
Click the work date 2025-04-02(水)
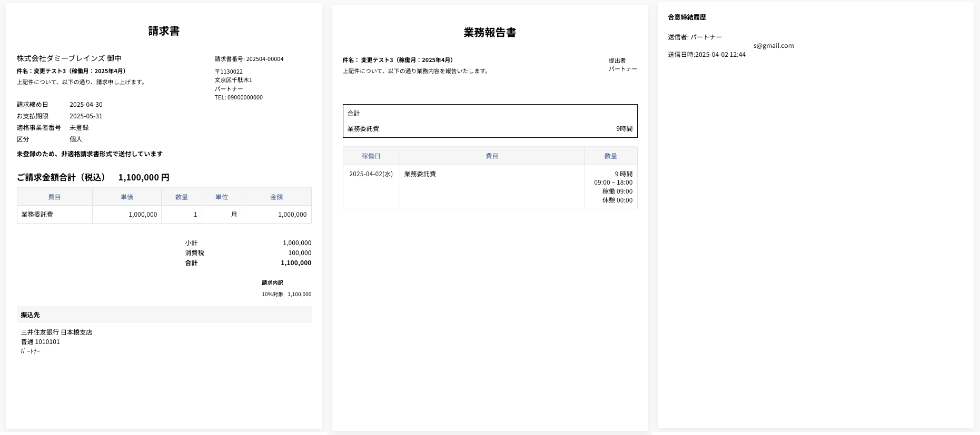371,174
